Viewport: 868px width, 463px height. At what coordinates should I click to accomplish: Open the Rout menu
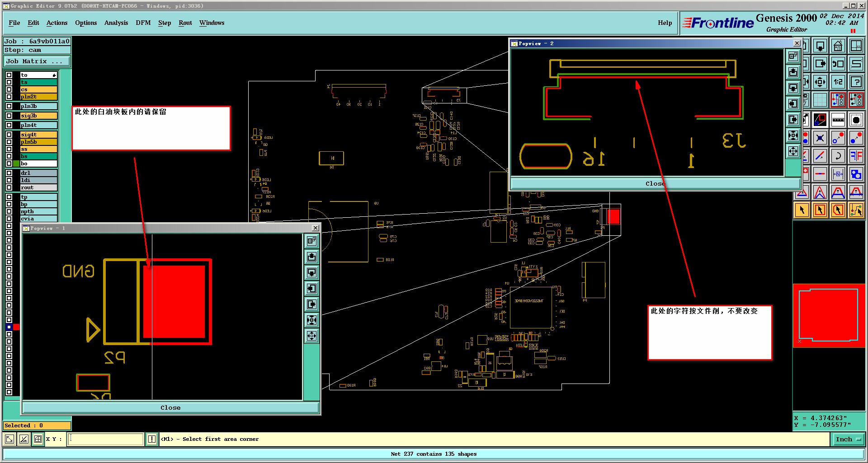(x=185, y=23)
